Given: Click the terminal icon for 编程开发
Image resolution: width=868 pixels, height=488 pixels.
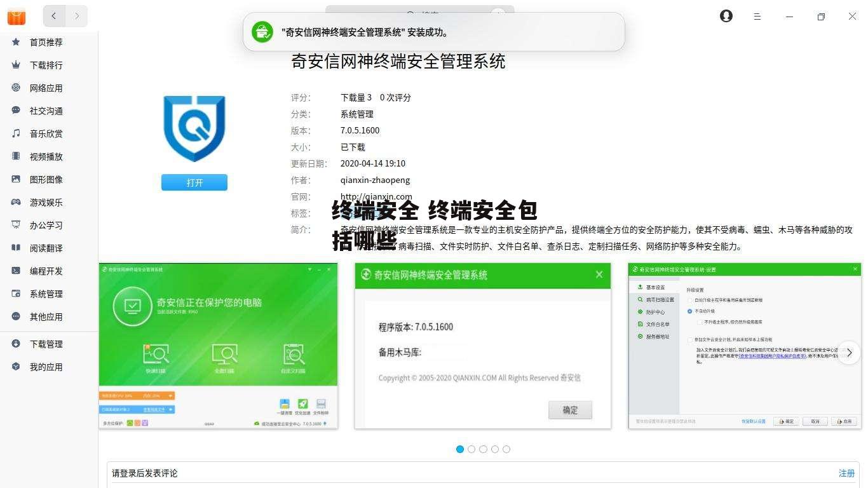Looking at the screenshot, I should point(16,271).
